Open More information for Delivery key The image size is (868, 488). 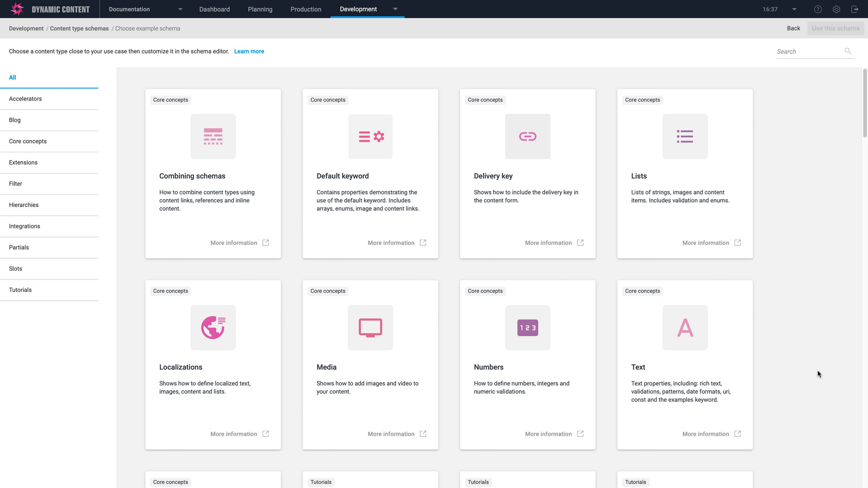click(549, 243)
